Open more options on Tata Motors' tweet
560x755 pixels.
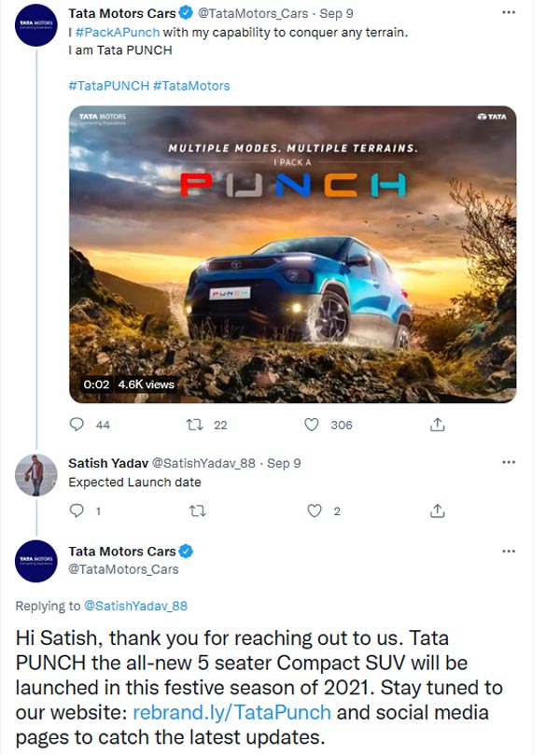pyautogui.click(x=510, y=11)
